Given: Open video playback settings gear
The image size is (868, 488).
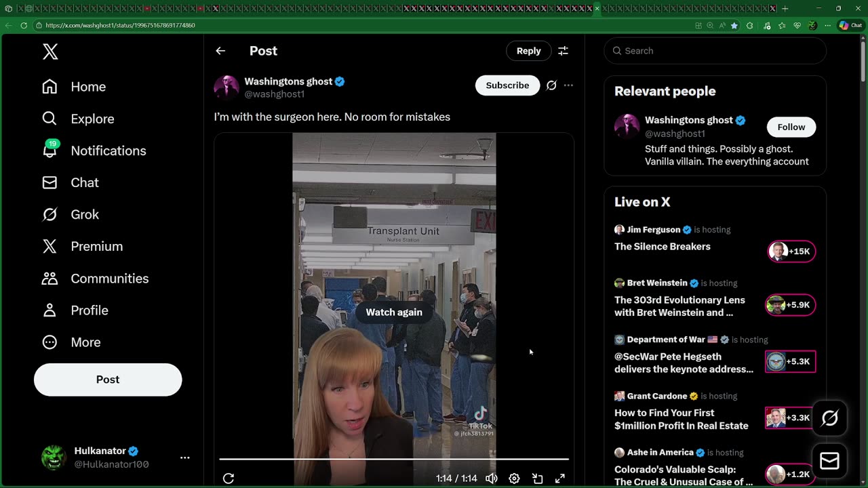Looking at the screenshot, I should point(514,479).
